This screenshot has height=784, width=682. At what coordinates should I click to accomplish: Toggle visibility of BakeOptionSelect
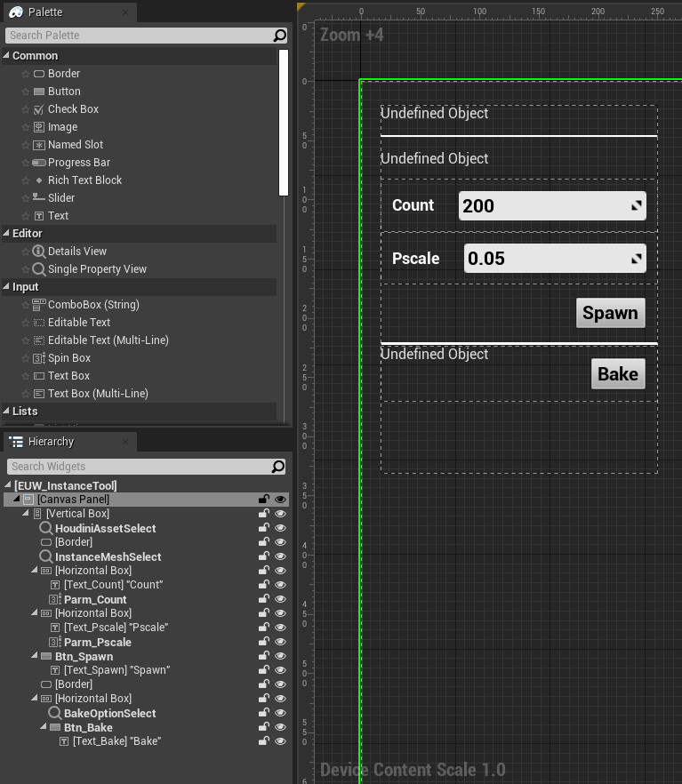280,713
